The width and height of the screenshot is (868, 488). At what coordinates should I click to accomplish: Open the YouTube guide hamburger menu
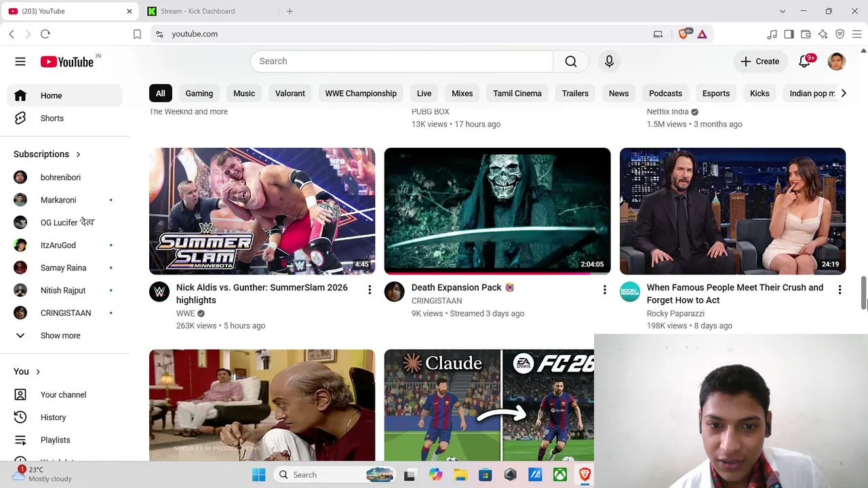(x=20, y=62)
